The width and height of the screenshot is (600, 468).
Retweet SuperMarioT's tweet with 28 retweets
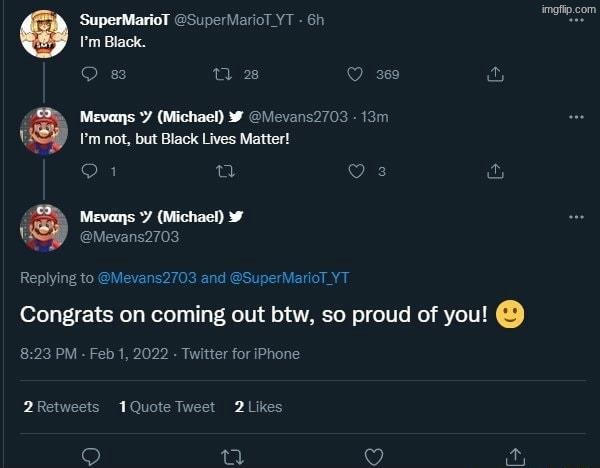224,74
